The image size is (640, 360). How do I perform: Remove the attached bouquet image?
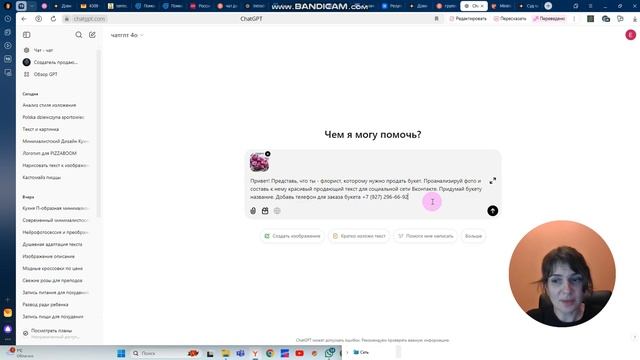[268, 154]
